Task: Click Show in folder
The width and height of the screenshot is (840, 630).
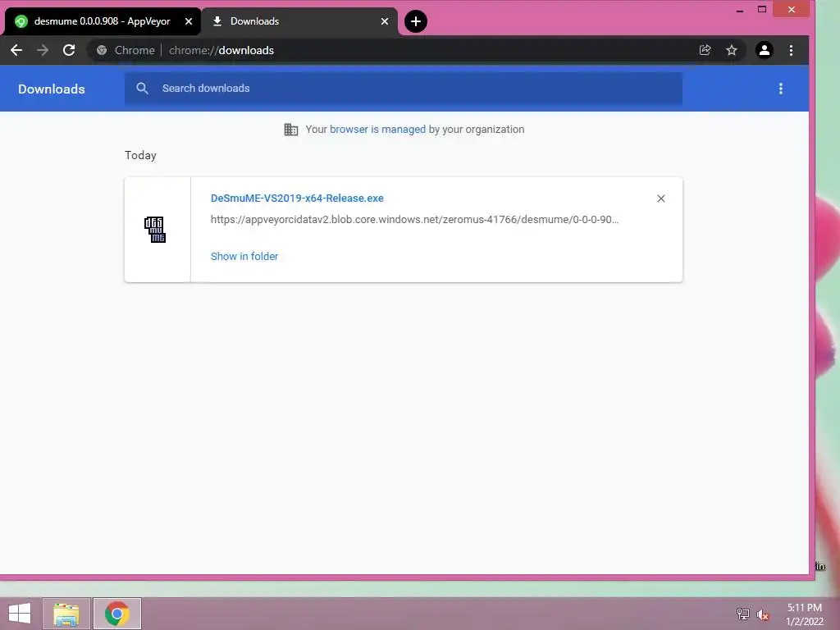Action: 244,257
